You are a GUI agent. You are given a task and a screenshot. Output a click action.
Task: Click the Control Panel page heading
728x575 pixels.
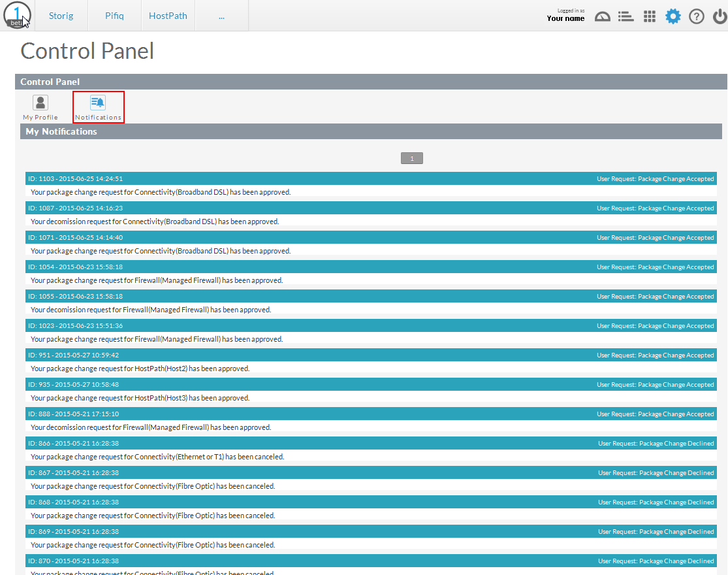[x=87, y=50]
